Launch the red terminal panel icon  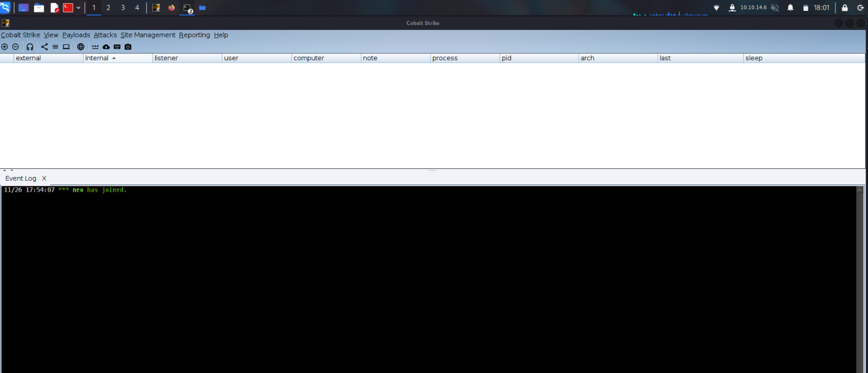click(x=68, y=8)
